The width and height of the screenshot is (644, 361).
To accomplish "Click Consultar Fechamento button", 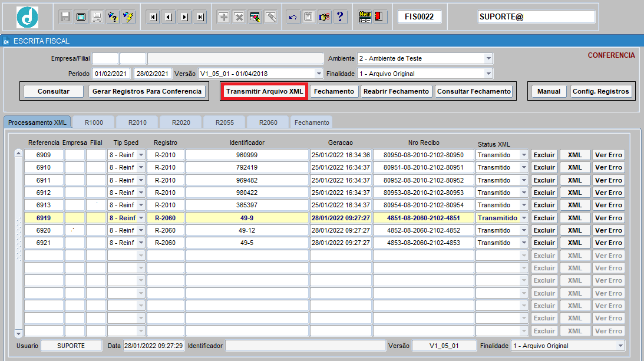I will tap(474, 91).
